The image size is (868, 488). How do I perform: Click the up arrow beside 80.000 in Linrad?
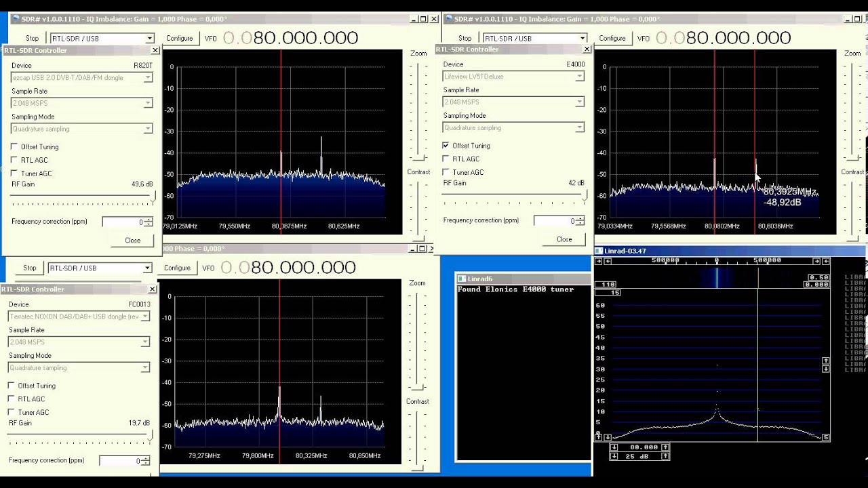[x=665, y=447]
